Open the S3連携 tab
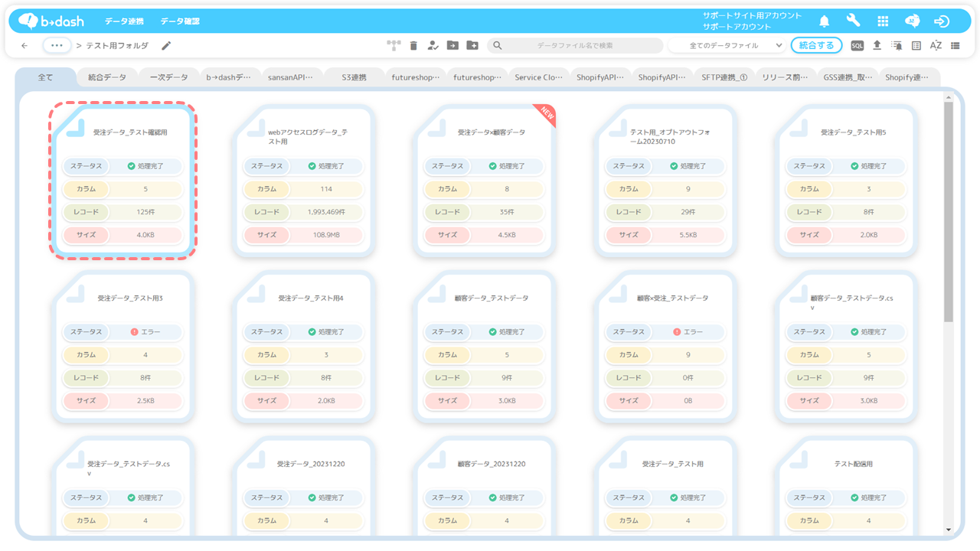This screenshot has width=980, height=551. (354, 77)
